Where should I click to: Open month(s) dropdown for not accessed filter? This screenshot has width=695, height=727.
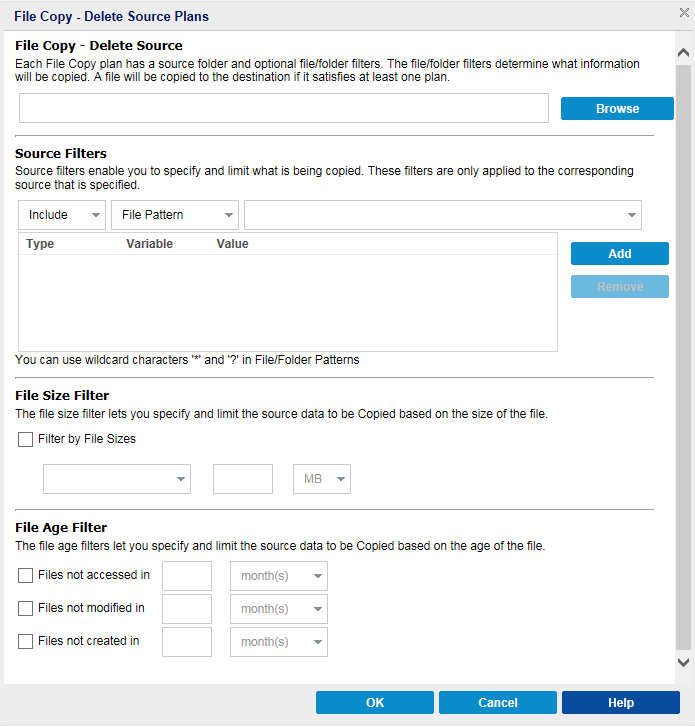279,576
